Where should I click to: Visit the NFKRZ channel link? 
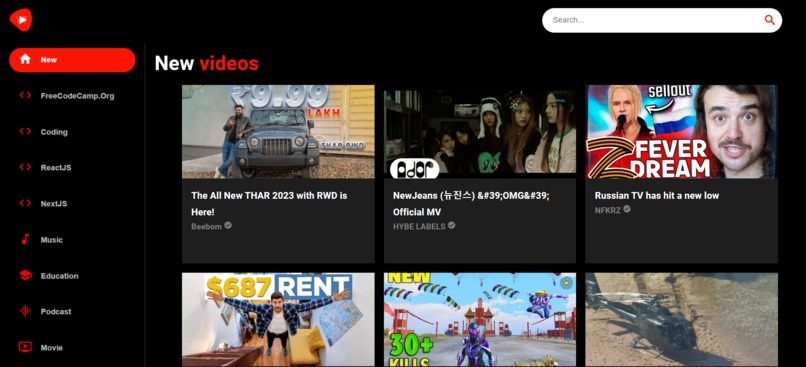click(x=608, y=210)
